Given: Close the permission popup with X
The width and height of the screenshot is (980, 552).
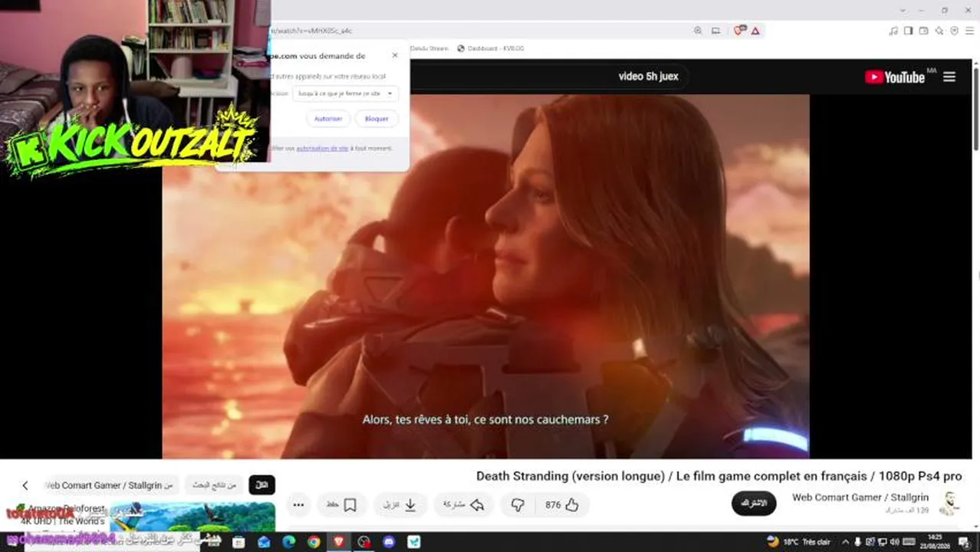Looking at the screenshot, I should [395, 55].
